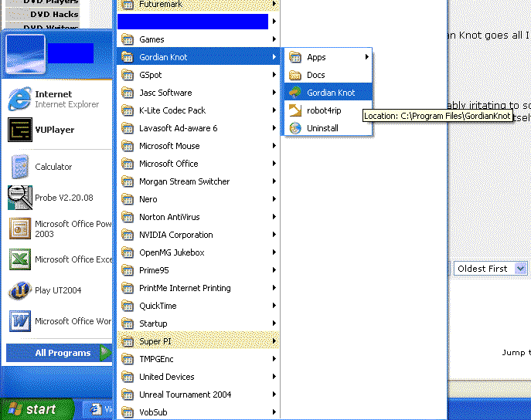Screen dimensions: 531x420
Task: Click the Probe magnifier icon
Action: tap(20, 197)
